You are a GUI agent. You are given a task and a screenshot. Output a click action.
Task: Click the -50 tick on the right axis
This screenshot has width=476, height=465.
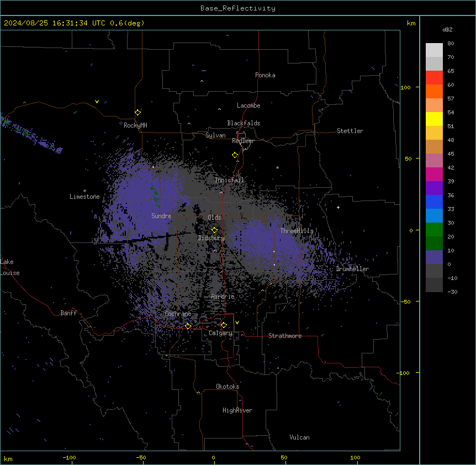click(x=405, y=302)
